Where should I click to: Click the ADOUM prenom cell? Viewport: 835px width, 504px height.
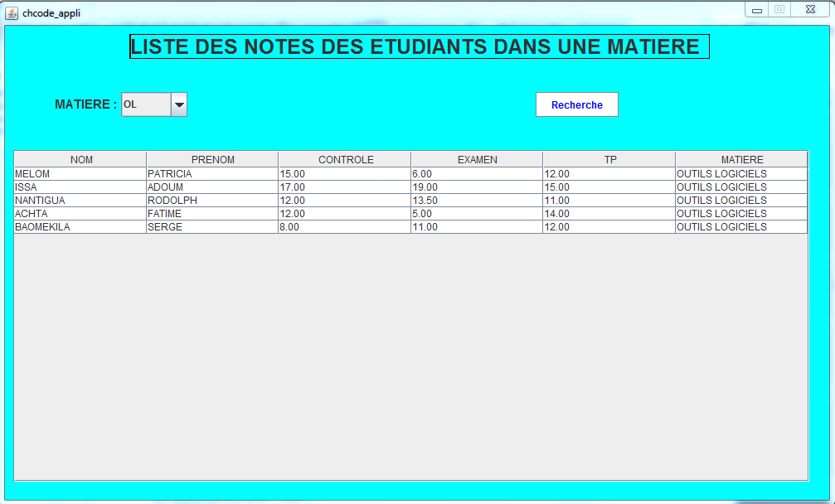tap(212, 187)
